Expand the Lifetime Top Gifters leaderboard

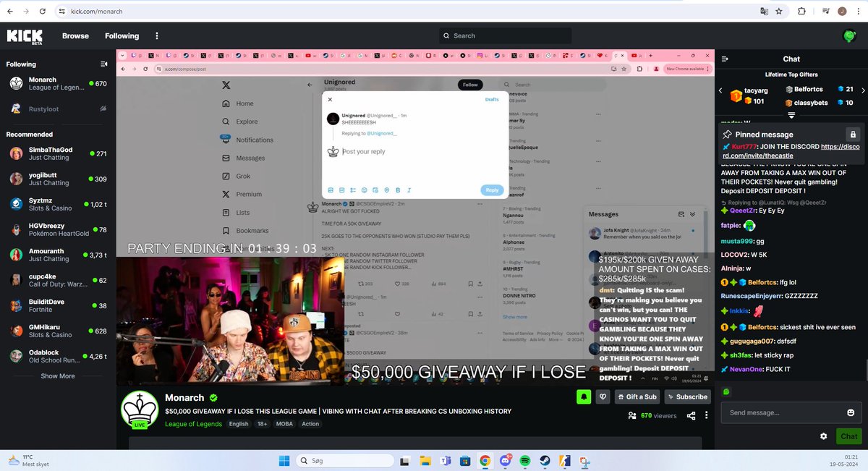(x=791, y=115)
